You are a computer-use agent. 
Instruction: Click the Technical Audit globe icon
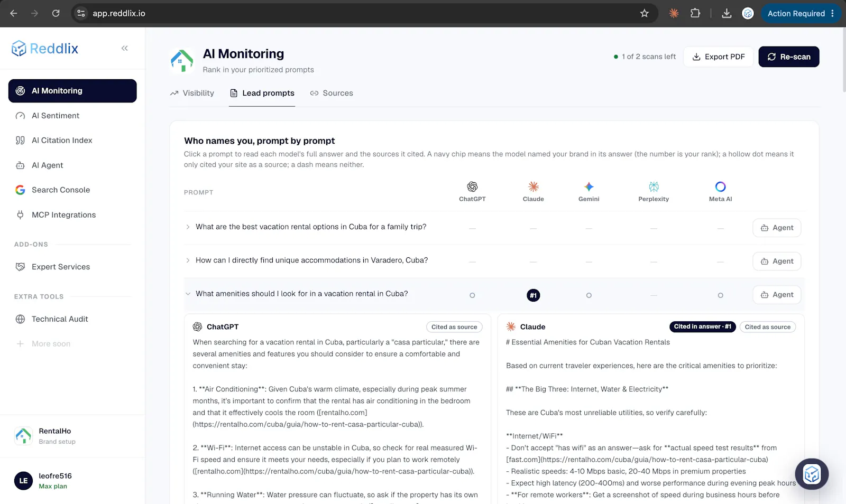tap(20, 319)
